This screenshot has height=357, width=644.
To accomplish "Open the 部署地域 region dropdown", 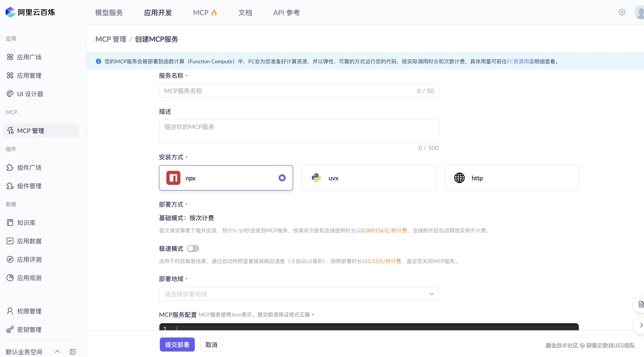I will [x=299, y=294].
